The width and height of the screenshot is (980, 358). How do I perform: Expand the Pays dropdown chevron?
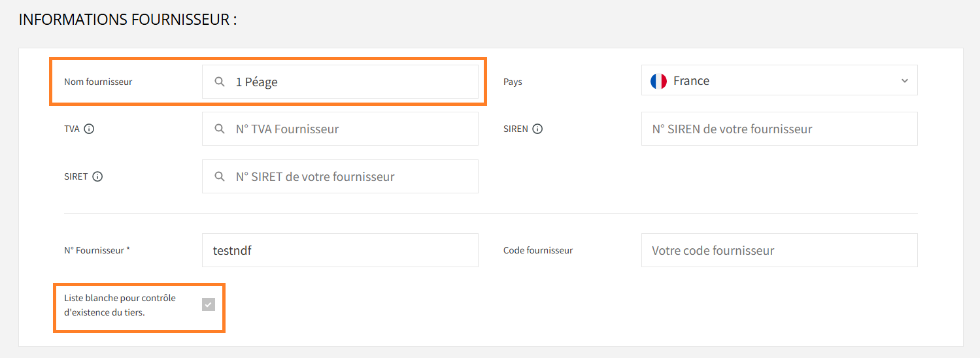tap(905, 81)
